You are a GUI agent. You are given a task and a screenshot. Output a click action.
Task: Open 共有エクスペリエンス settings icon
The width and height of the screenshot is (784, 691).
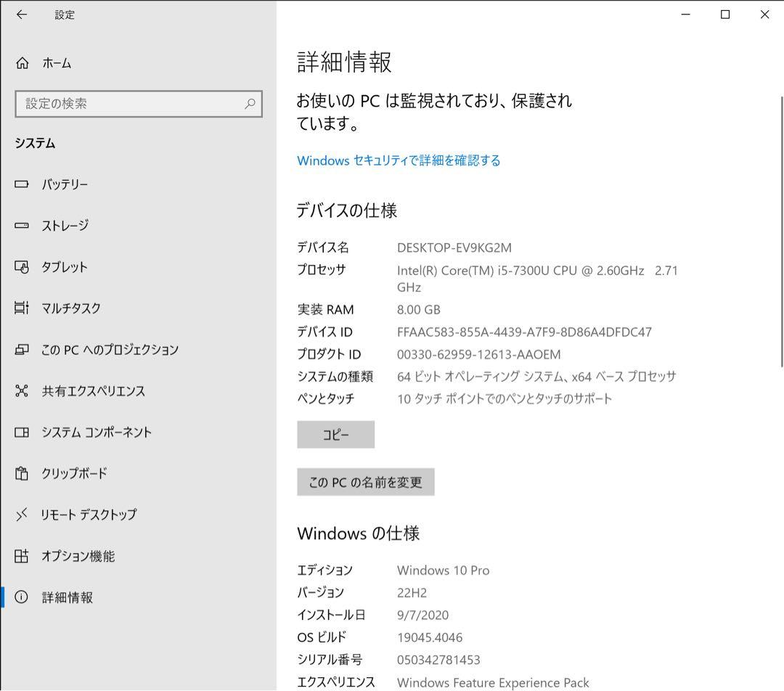click(x=22, y=391)
